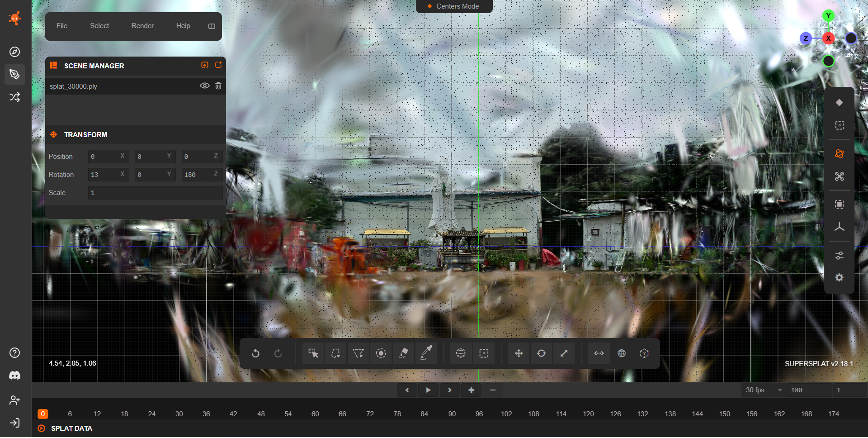
Task: Activate the Move translate tool
Action: (x=519, y=353)
